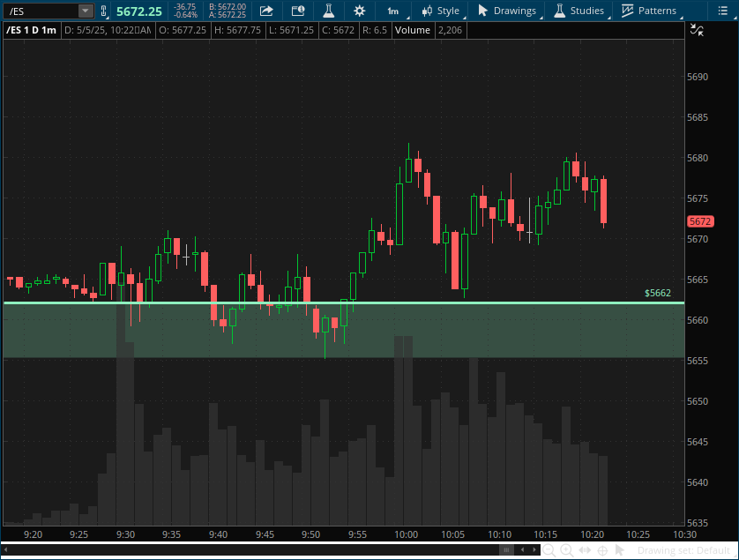This screenshot has width=739, height=560.
Task: Click the 5635 price axis label
Action: [x=698, y=523]
